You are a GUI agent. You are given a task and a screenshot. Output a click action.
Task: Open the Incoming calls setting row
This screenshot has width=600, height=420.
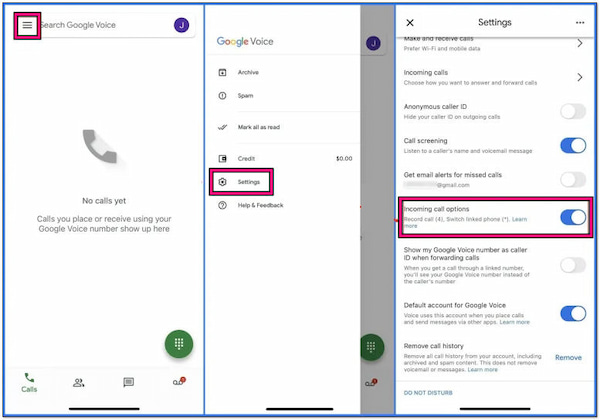(x=494, y=77)
